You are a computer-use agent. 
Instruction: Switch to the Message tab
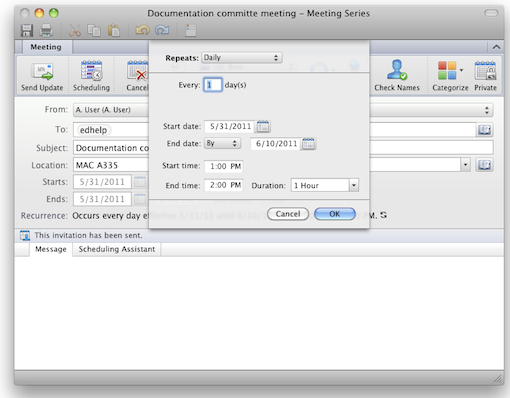click(51, 249)
